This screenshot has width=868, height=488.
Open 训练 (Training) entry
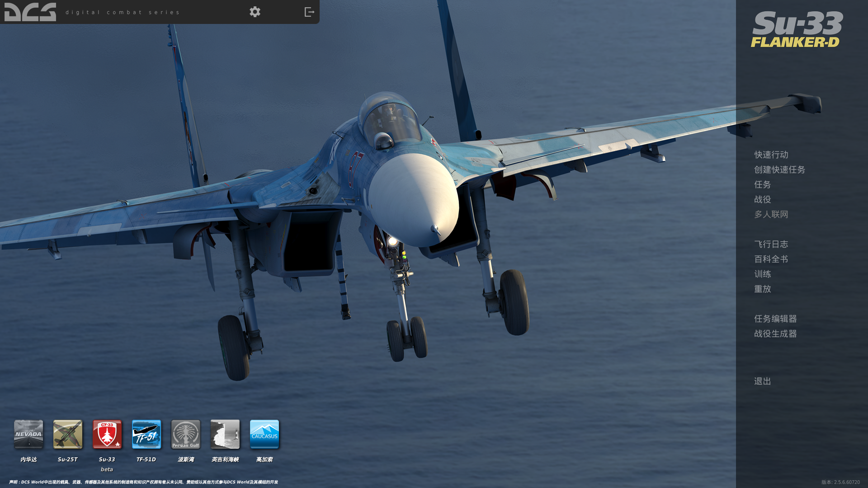coord(763,274)
